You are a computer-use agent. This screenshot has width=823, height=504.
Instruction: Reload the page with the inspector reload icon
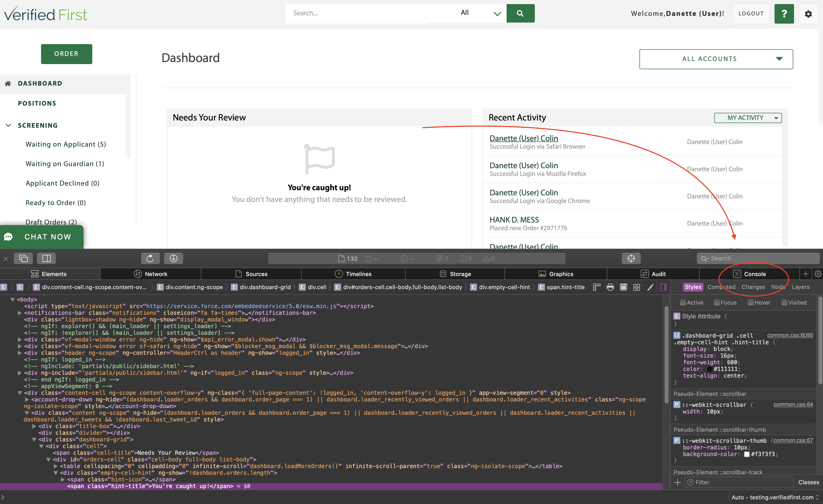pos(150,258)
